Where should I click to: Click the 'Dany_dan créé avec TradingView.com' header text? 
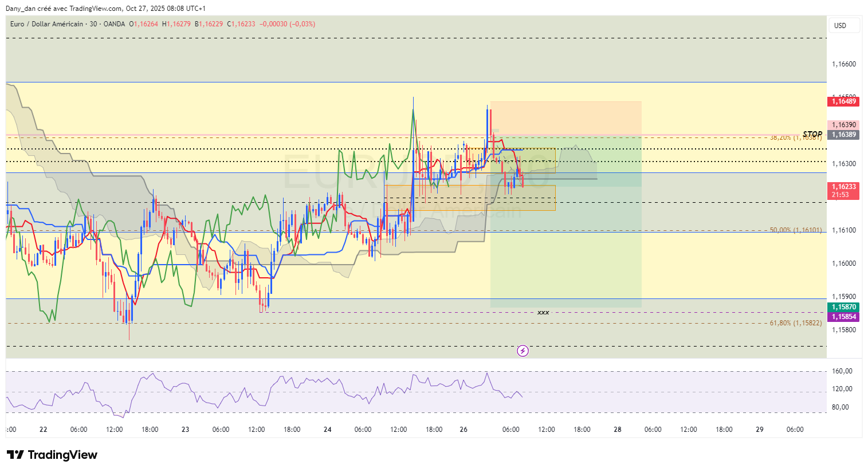pos(64,9)
